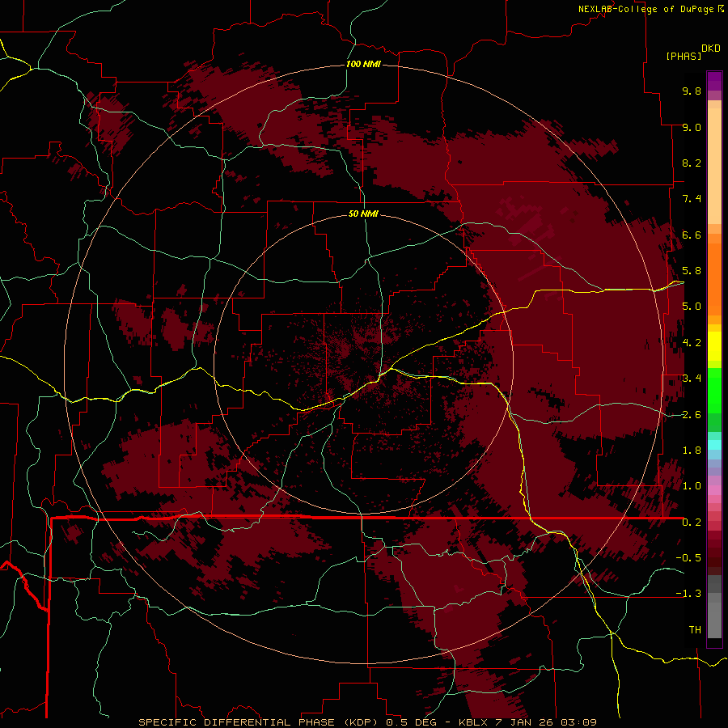
Task: Click the yellow segment of the color bar
Action: click(714, 346)
